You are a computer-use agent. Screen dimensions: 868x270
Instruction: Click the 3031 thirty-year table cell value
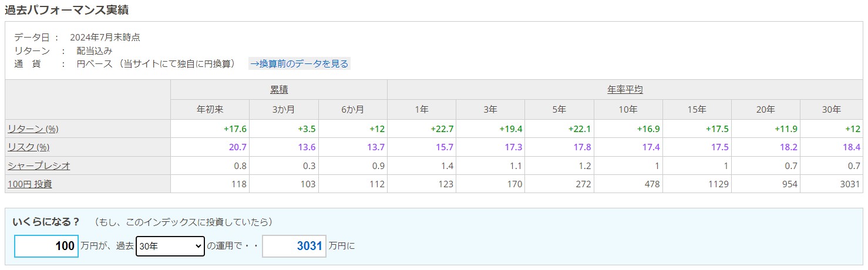(850, 184)
